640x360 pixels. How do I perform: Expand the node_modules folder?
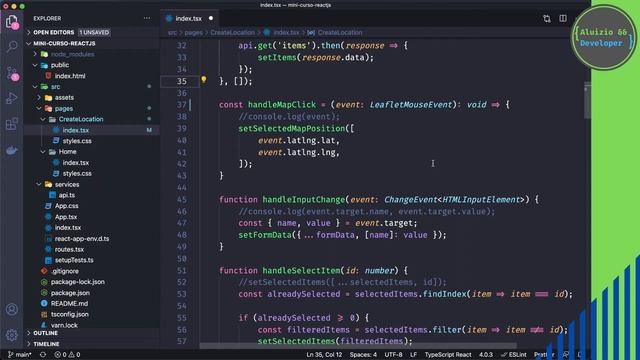(x=73, y=54)
